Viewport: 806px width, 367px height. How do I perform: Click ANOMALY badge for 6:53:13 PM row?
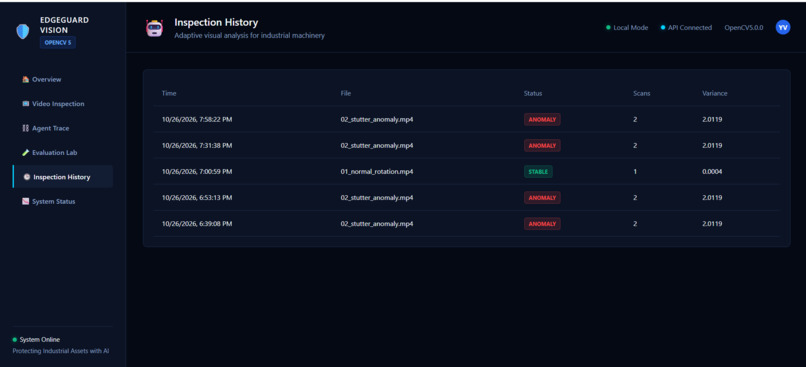(x=542, y=198)
